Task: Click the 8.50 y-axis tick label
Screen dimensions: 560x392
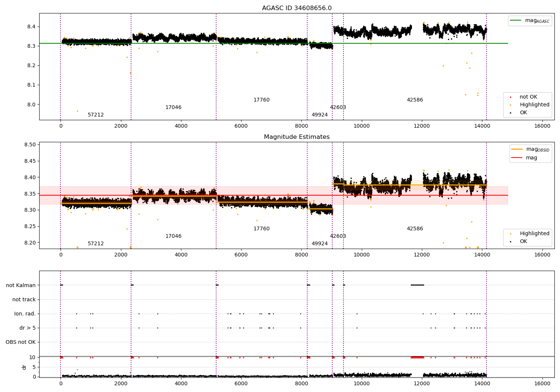Action: (x=30, y=145)
